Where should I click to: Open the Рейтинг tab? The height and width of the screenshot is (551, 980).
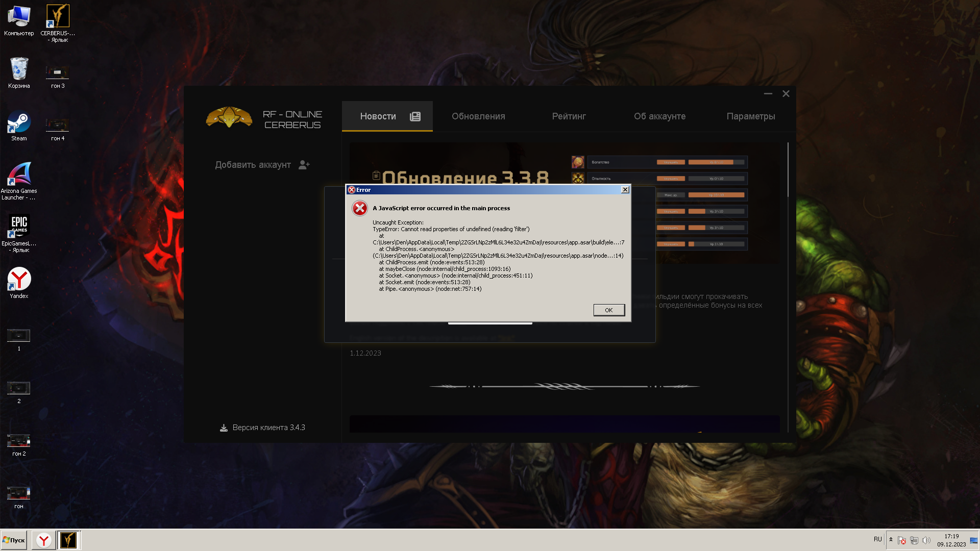click(x=569, y=116)
